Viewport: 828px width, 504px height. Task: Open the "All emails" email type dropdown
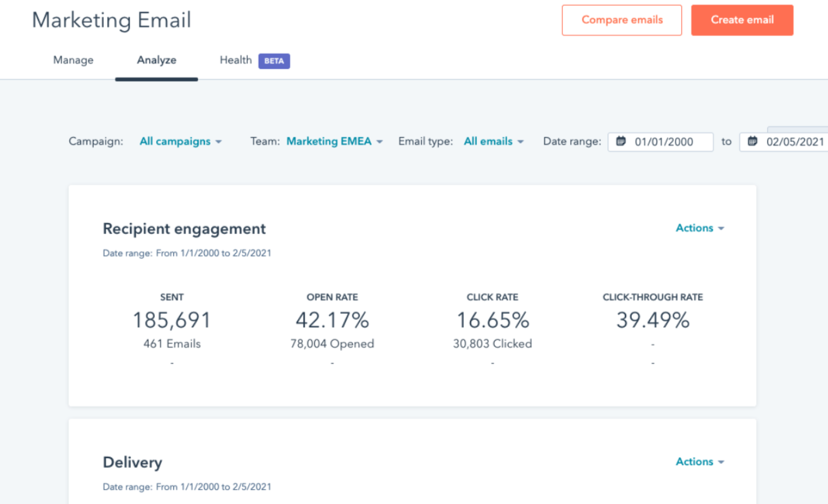pyautogui.click(x=488, y=141)
